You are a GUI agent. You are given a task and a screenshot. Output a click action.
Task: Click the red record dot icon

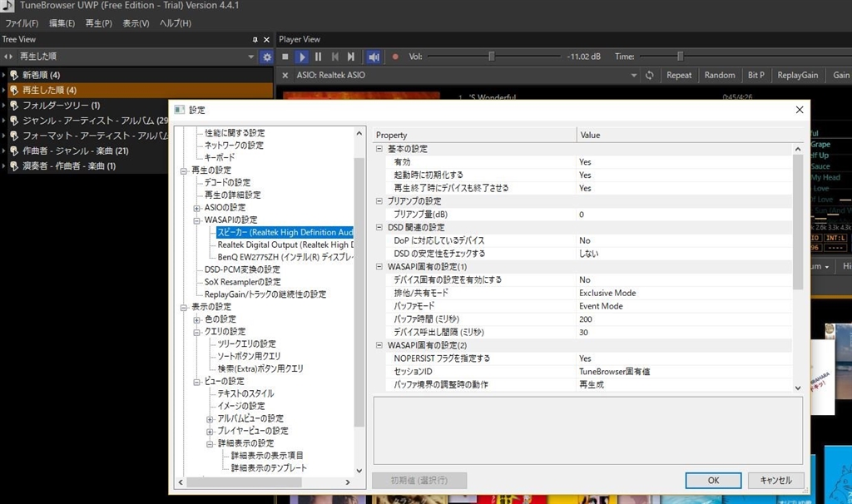(x=395, y=57)
